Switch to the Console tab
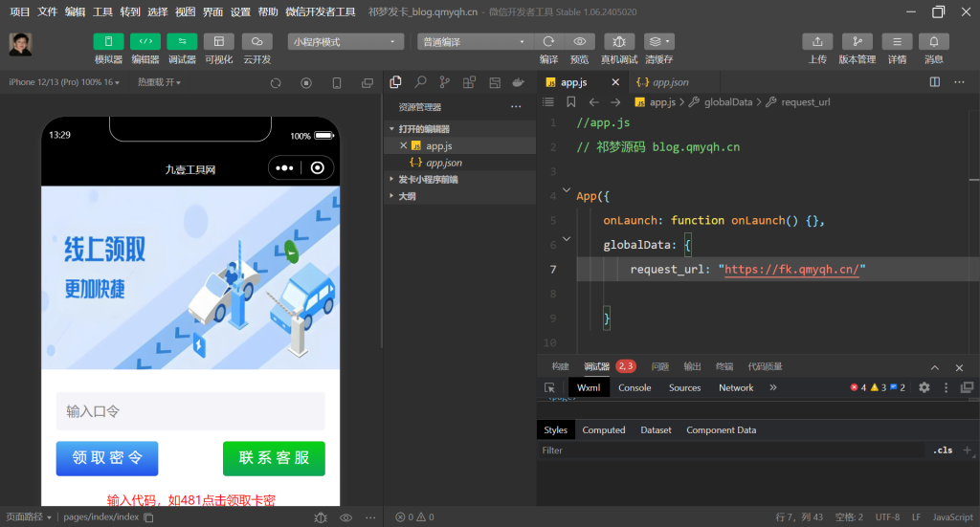 [x=635, y=387]
